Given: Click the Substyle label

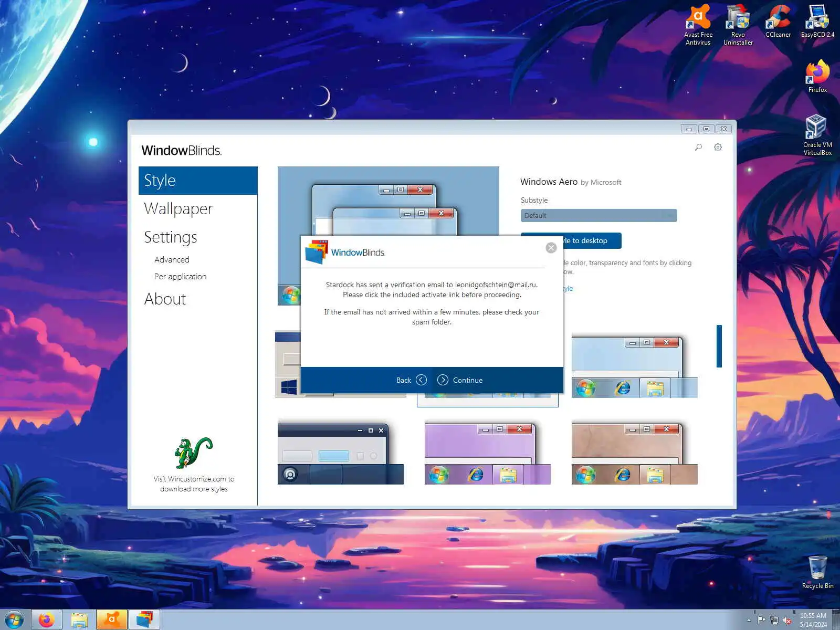Looking at the screenshot, I should tap(534, 201).
